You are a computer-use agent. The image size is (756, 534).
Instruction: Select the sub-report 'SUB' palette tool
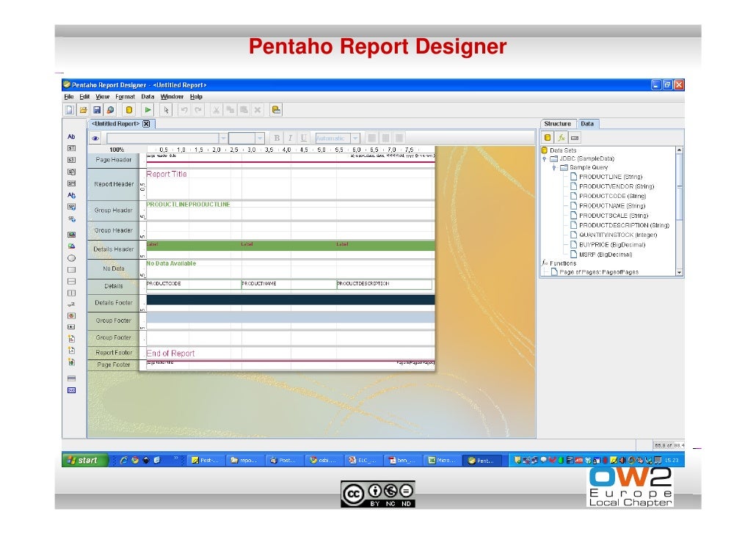tap(71, 390)
